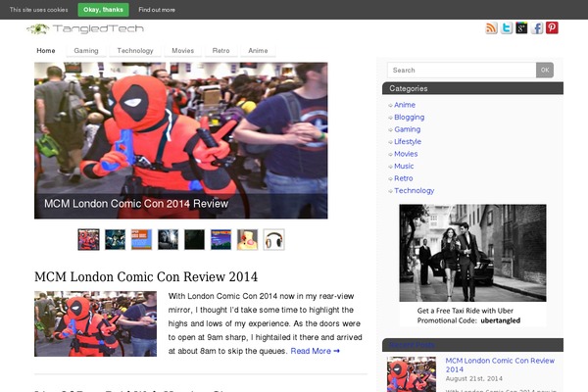Open the Google Plus social icon
This screenshot has width=588, height=392.
[x=521, y=28]
